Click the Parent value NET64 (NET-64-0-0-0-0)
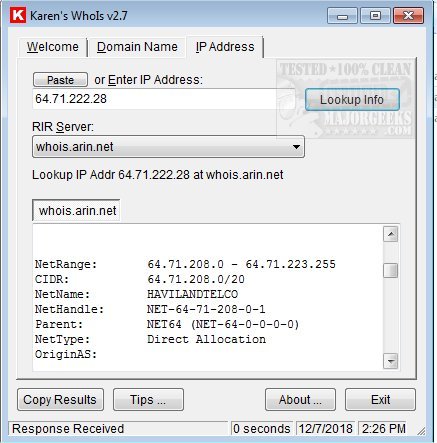The image size is (437, 443). [x=223, y=324]
